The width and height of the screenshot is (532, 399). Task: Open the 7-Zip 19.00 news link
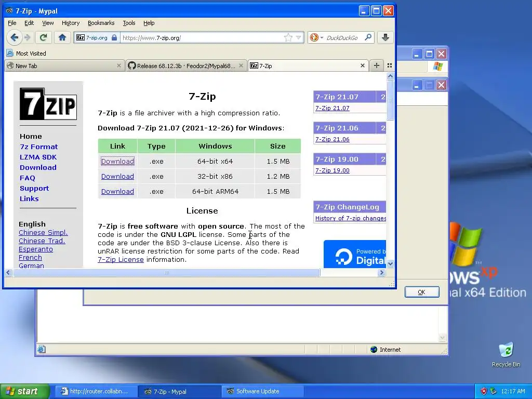pos(332,170)
